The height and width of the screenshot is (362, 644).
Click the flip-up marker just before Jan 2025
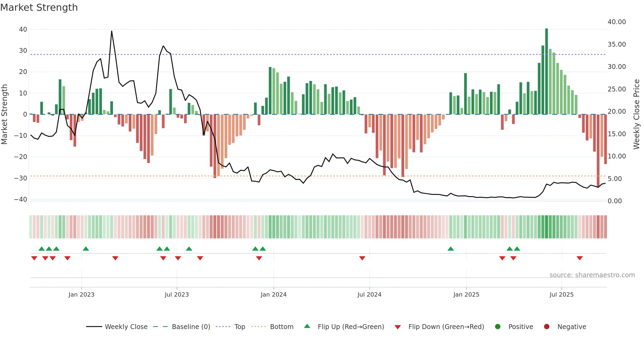click(x=451, y=249)
